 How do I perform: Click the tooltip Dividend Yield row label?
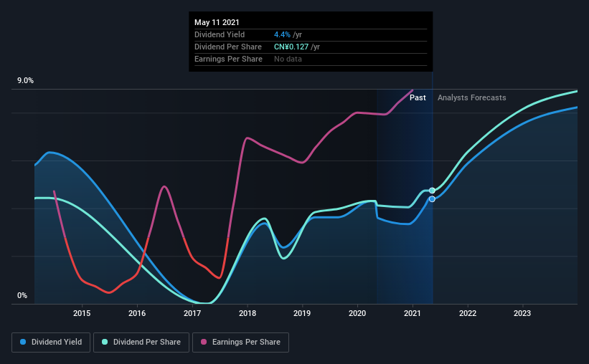pyautogui.click(x=220, y=34)
